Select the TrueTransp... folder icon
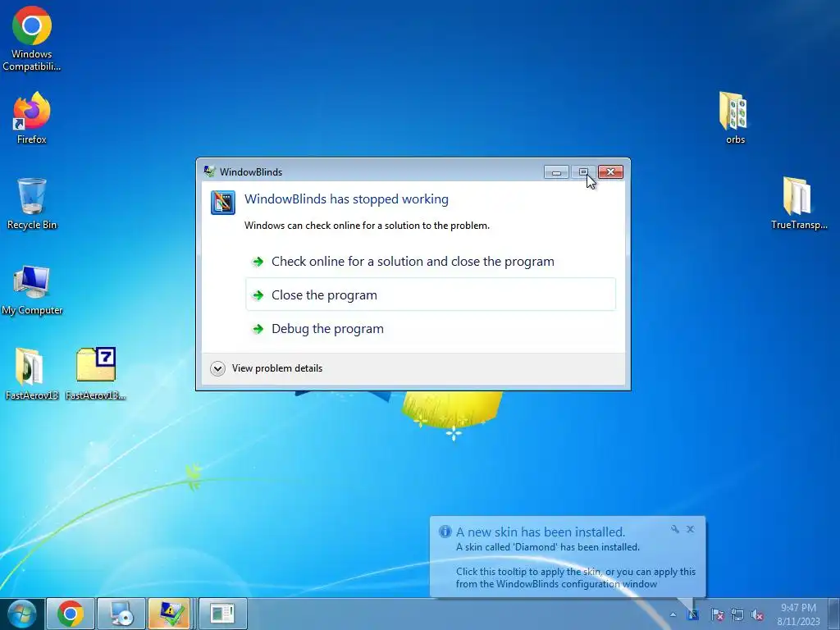840x630 pixels. coord(798,203)
